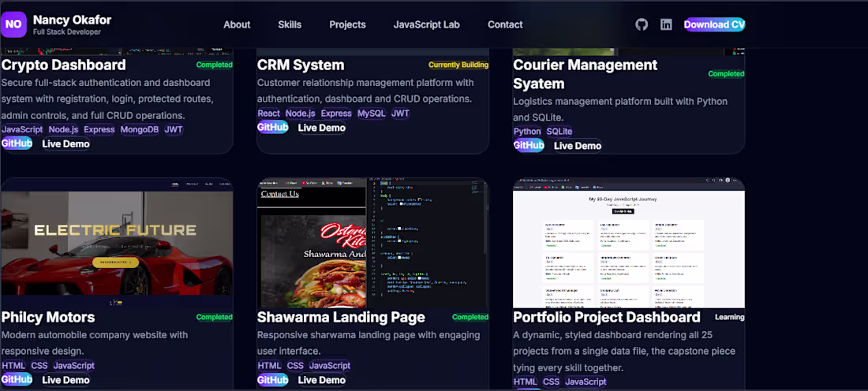Viewport: 868px width, 391px height.
Task: Open GitHub for Courier Management System
Action: 529,146
